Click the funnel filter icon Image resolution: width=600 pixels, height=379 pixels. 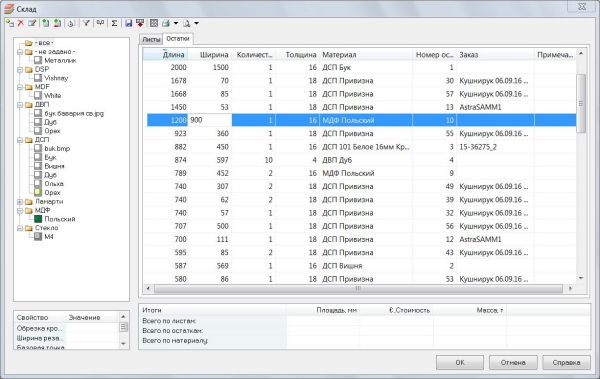tap(86, 23)
